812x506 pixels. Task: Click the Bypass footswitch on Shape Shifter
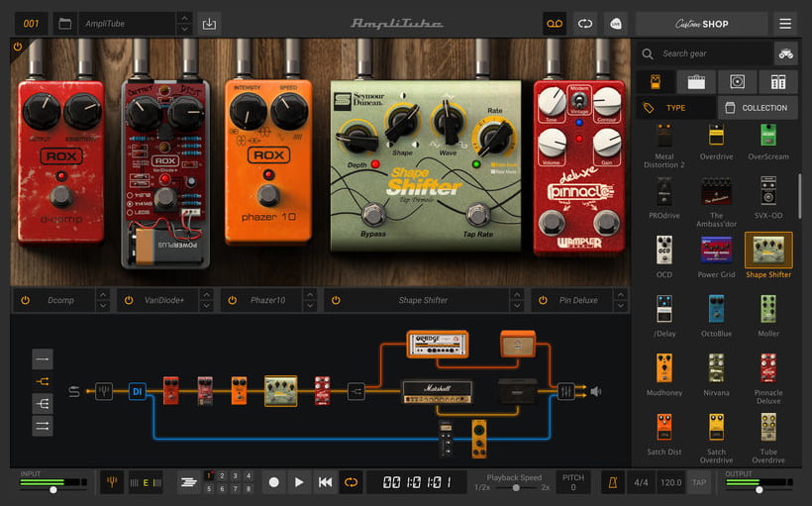coord(373,213)
